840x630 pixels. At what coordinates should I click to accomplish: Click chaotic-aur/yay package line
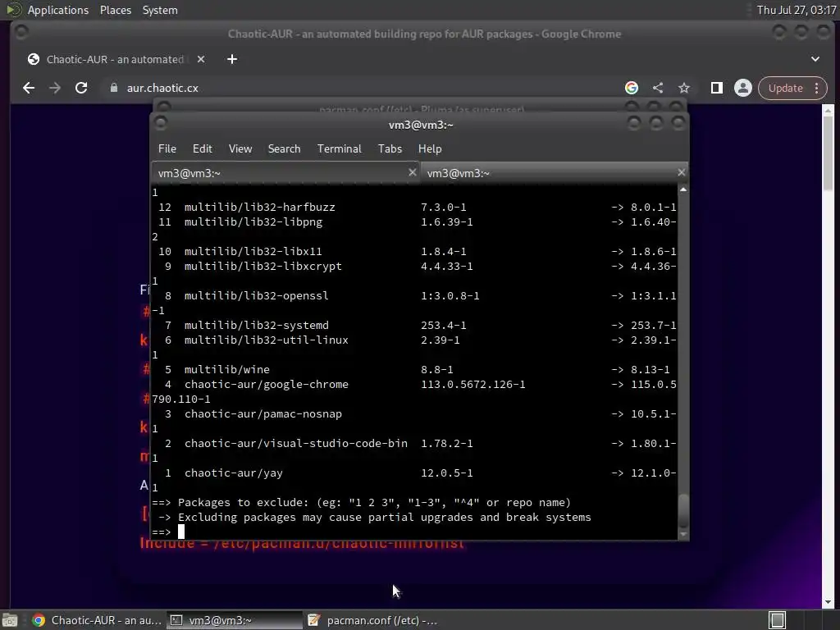[414, 473]
